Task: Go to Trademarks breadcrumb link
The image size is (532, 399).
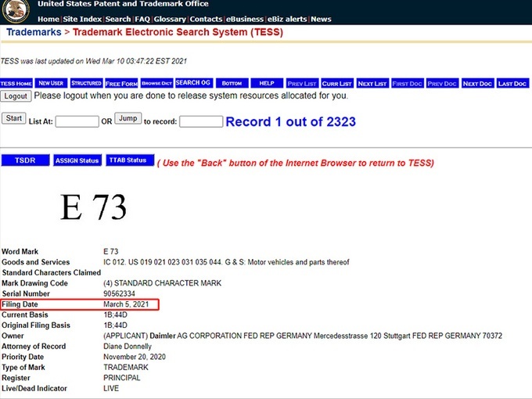Action: [34, 32]
